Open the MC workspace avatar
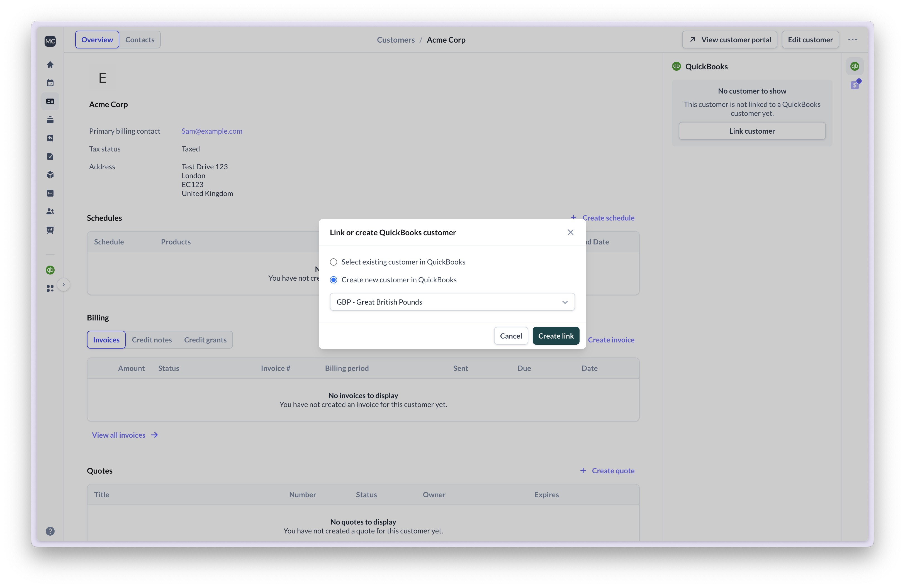Image resolution: width=905 pixels, height=588 pixels. (50, 41)
